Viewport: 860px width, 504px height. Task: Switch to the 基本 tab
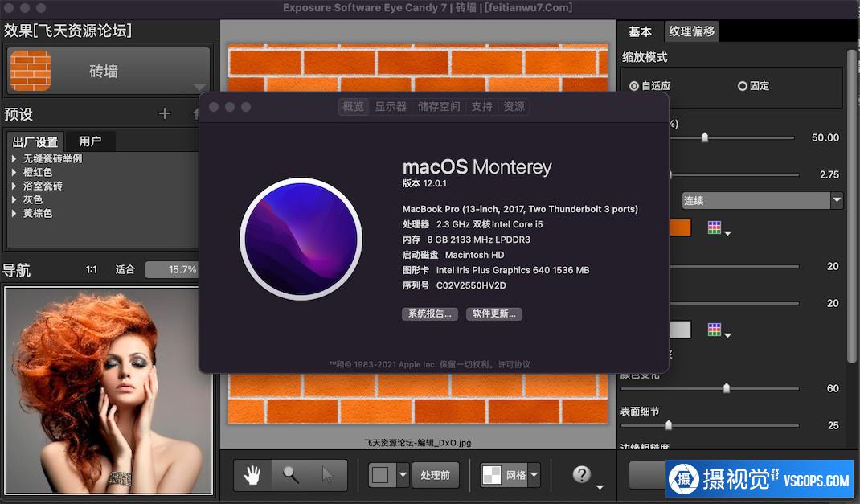(640, 32)
